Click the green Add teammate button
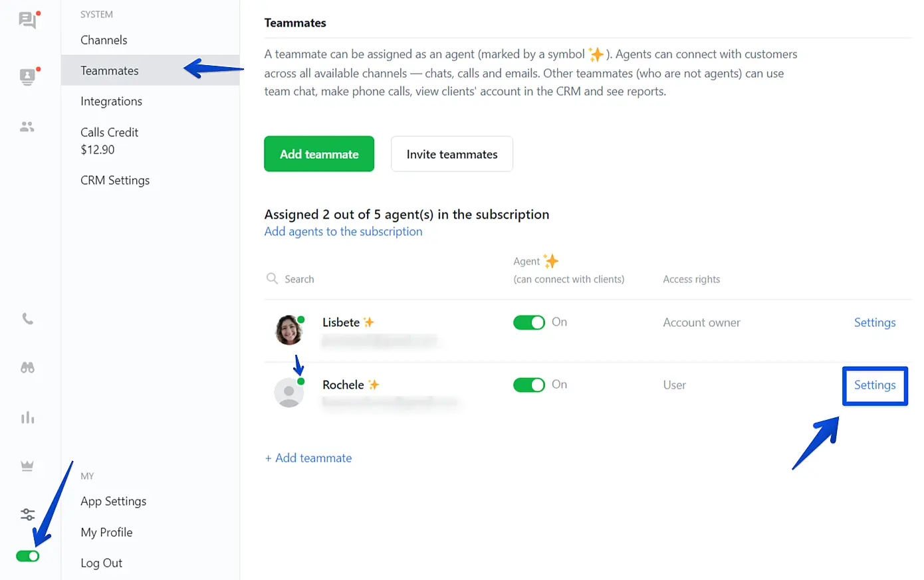 pyautogui.click(x=319, y=154)
